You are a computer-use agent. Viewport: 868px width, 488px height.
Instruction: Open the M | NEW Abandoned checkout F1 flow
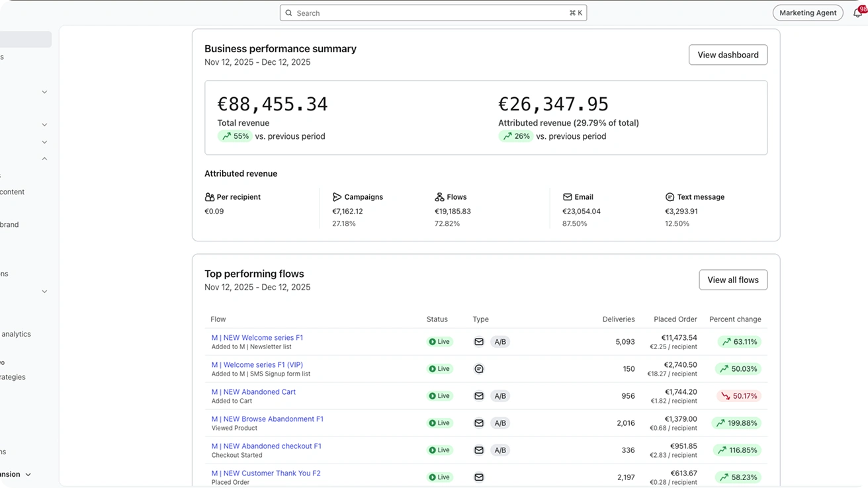click(x=266, y=446)
